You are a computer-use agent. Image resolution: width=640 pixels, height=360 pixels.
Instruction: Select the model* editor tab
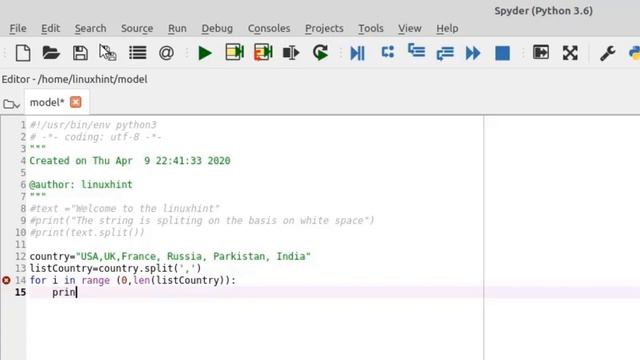[x=47, y=102]
